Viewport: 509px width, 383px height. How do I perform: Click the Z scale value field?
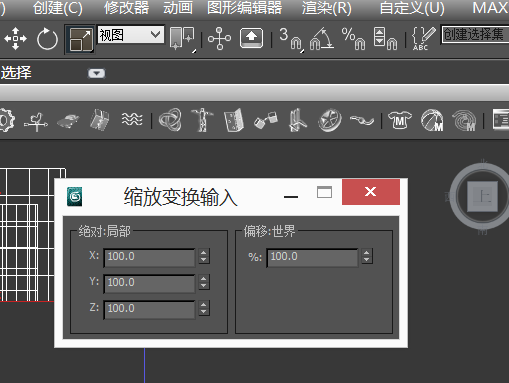[x=149, y=309]
